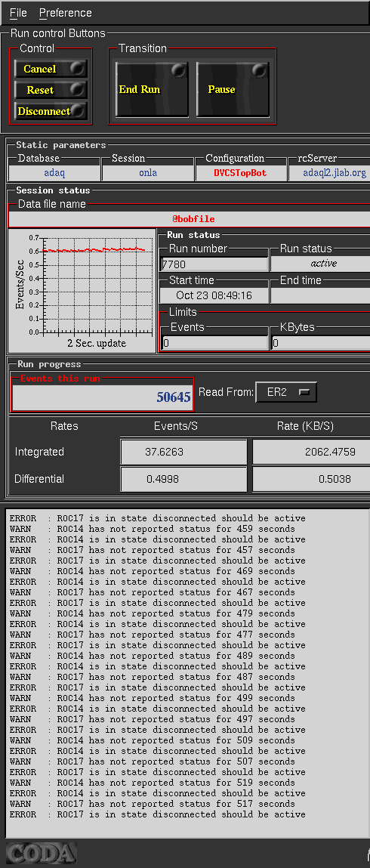370x868 pixels.
Task: Pause the active run
Action: pyautogui.click(x=233, y=89)
